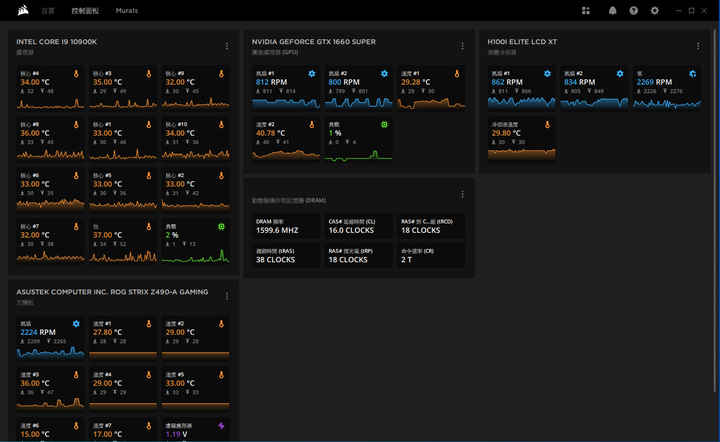The width and height of the screenshot is (720, 442).
Task: Click thermometer icon on CPU core #7 tile
Action: tap(76, 226)
